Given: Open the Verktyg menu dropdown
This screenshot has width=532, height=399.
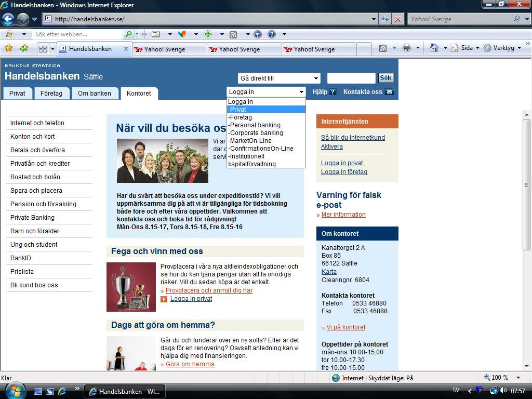Looking at the screenshot, I should click(503, 48).
